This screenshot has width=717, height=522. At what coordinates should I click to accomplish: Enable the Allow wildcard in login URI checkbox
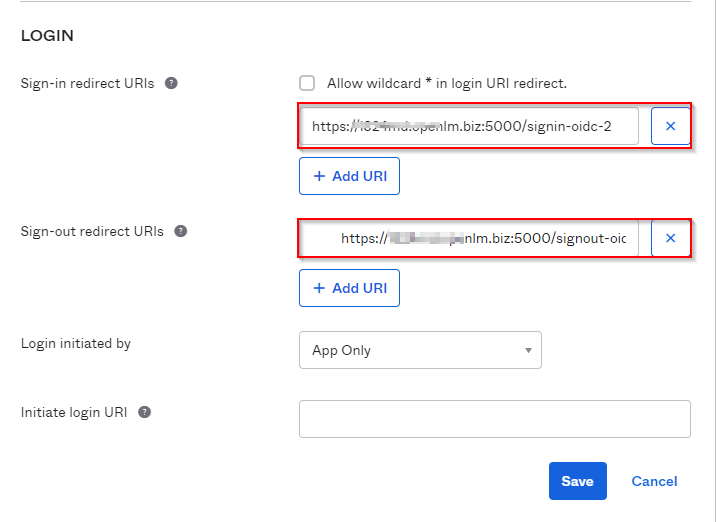[x=307, y=84]
